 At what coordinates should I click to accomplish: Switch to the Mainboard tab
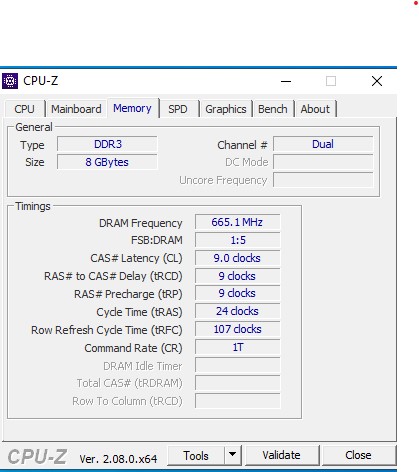pos(76,109)
